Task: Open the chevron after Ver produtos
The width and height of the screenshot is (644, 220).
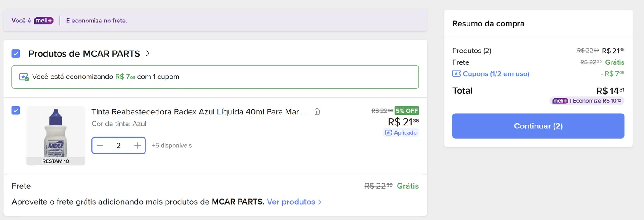Action: [320, 202]
